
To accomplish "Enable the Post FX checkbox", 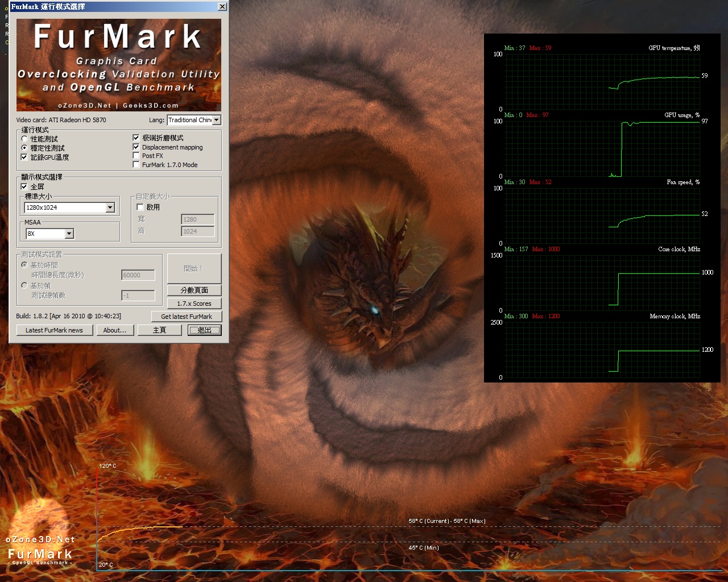I will (x=136, y=155).
